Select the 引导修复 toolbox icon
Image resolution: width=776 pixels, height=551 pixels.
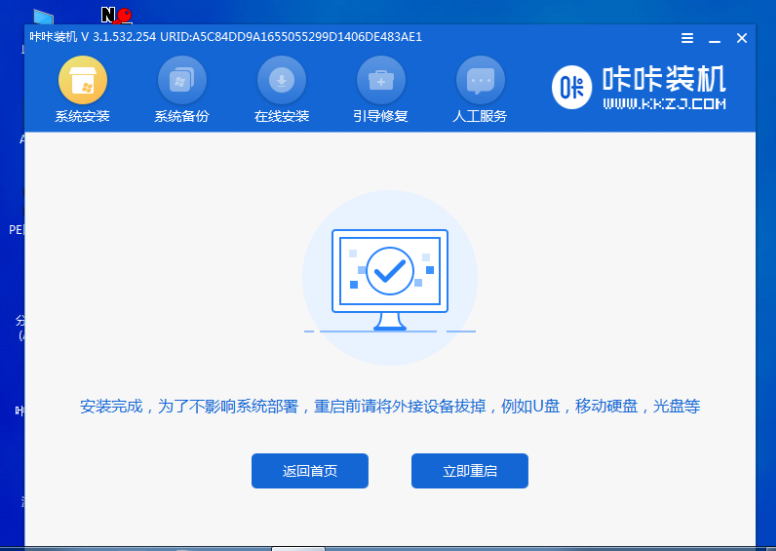[x=381, y=80]
